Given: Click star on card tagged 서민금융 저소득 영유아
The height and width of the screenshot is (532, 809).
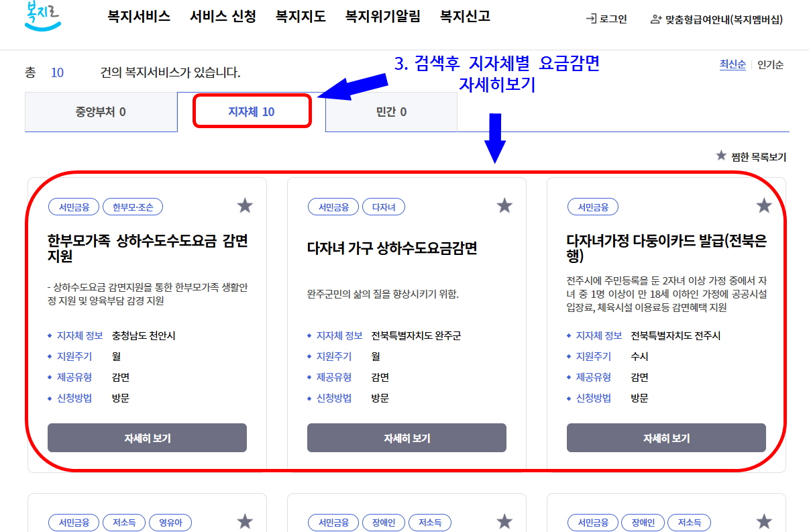Looking at the screenshot, I should point(245,521).
